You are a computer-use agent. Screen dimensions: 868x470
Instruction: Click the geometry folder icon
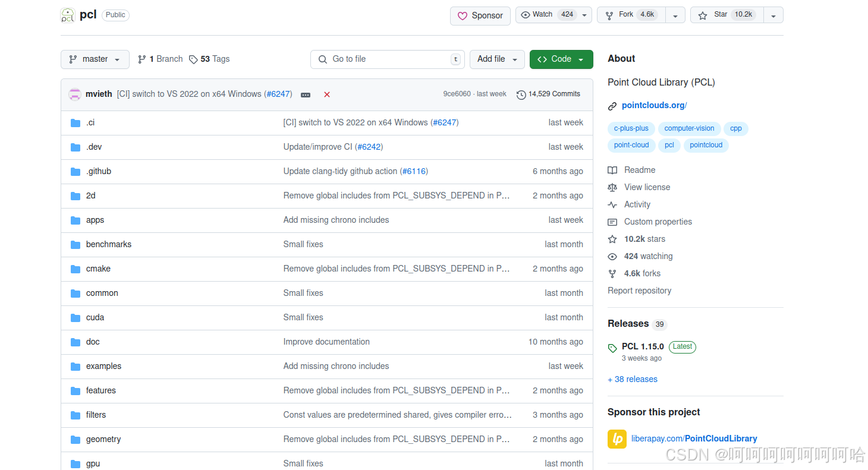coord(76,439)
